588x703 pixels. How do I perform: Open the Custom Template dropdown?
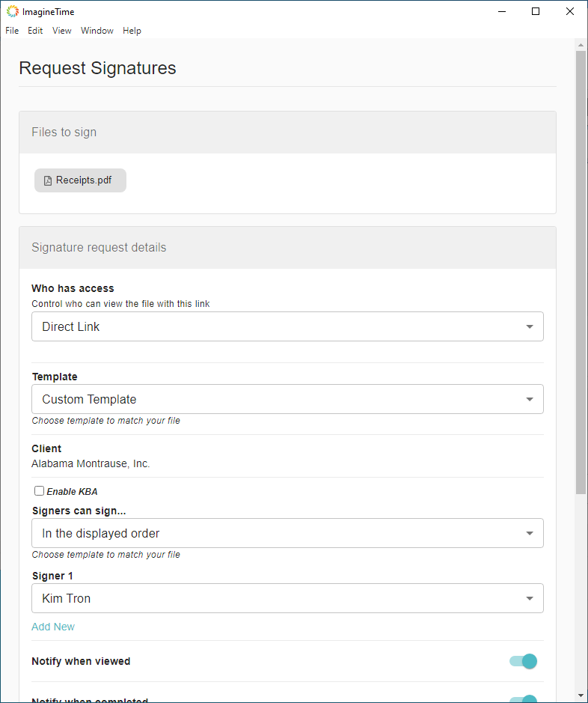(x=287, y=400)
